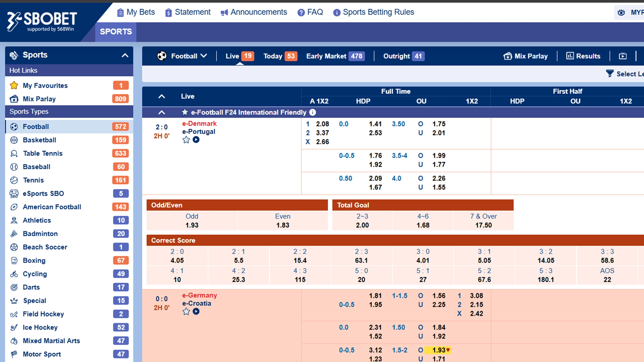Click the Baseball sport icon
Screen dimensions: 644x362
pyautogui.click(x=14, y=167)
